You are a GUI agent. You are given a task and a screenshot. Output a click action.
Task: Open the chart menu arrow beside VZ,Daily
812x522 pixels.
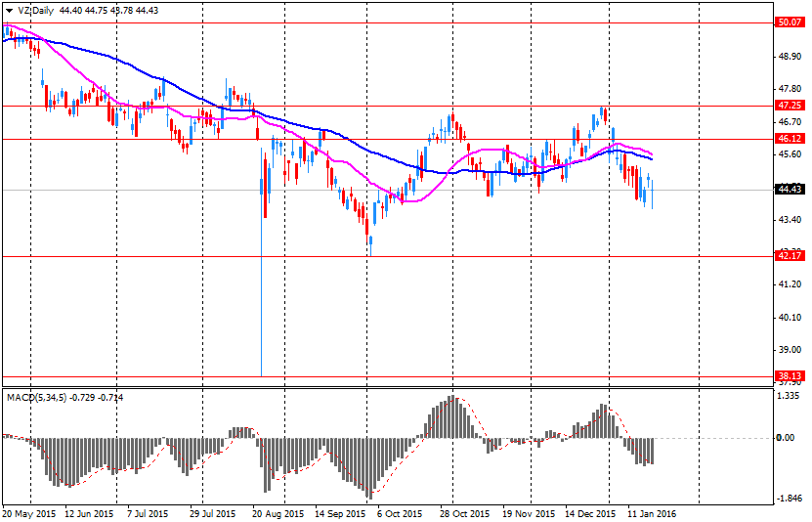click(9, 9)
